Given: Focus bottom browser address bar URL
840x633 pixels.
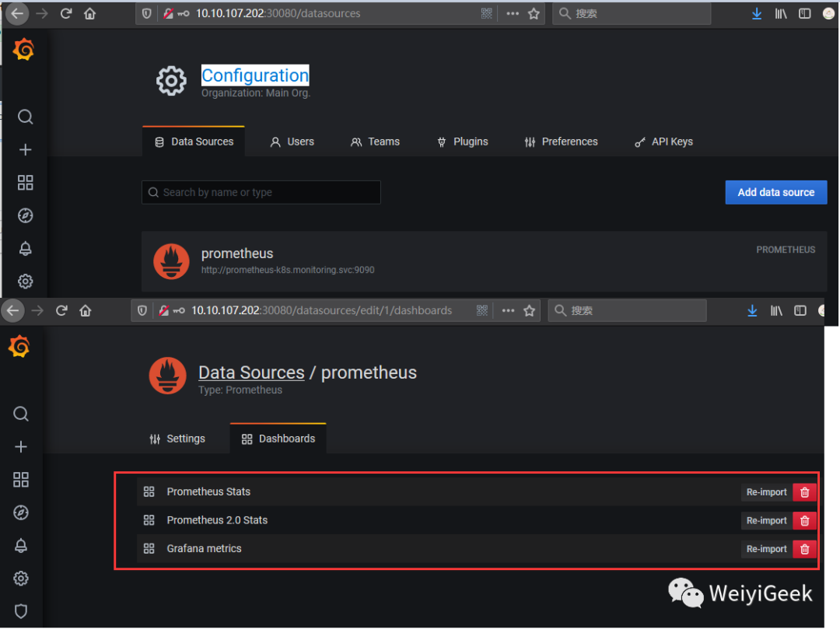Looking at the screenshot, I should coord(321,310).
